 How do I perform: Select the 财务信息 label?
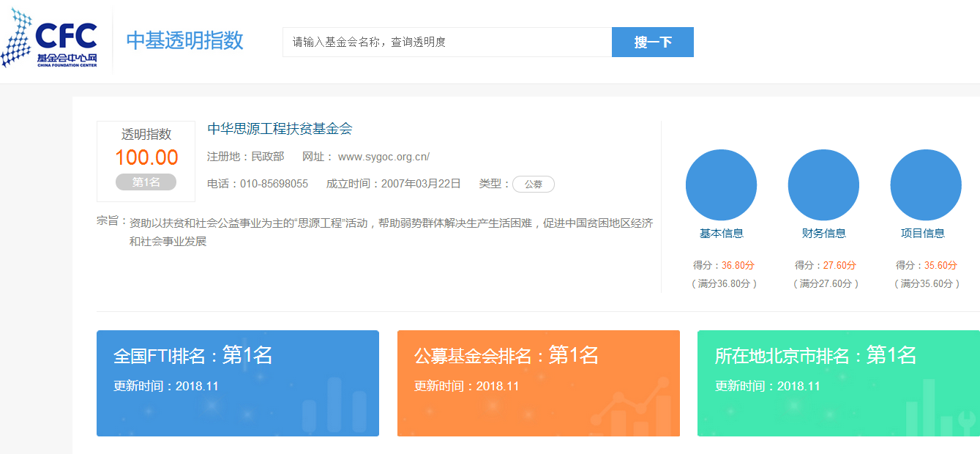(x=824, y=234)
